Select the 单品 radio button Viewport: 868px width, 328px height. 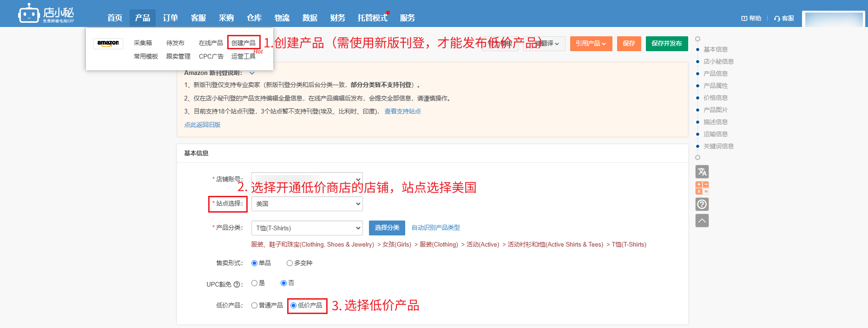[x=254, y=263]
